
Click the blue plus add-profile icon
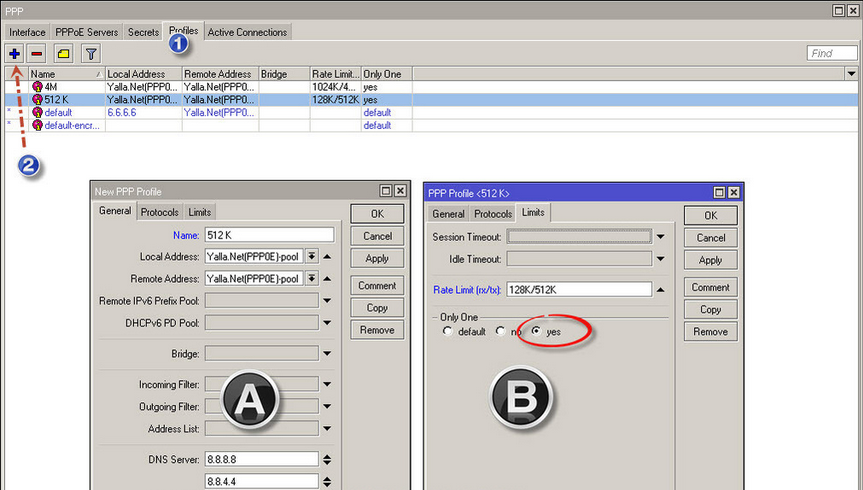pyautogui.click(x=15, y=53)
